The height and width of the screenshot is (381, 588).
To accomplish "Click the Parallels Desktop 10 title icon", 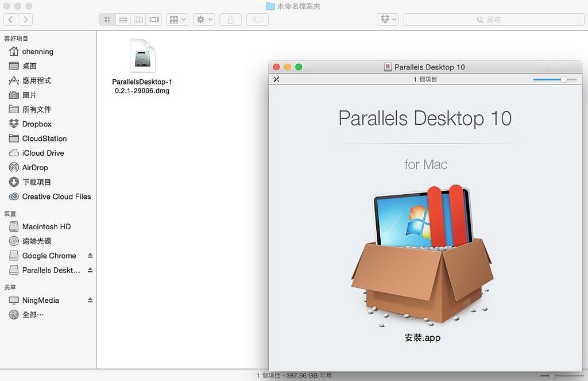I will (x=388, y=67).
